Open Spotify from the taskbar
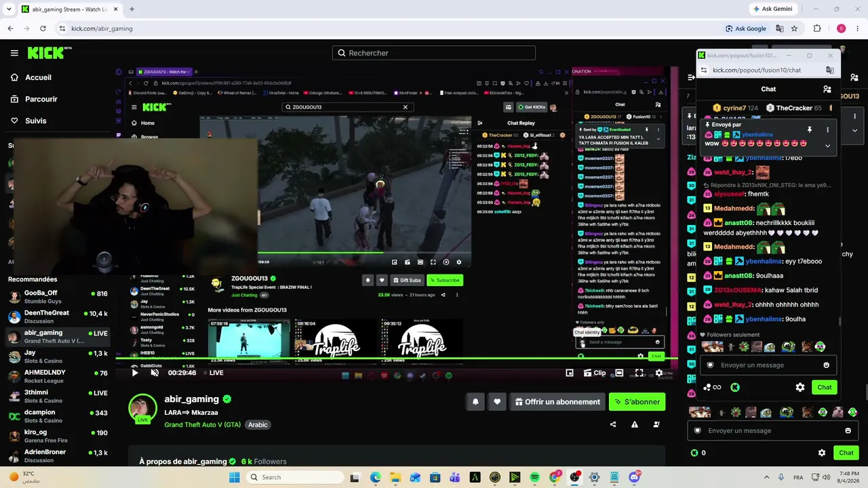Viewport: 868px width, 488px height. tap(535, 477)
